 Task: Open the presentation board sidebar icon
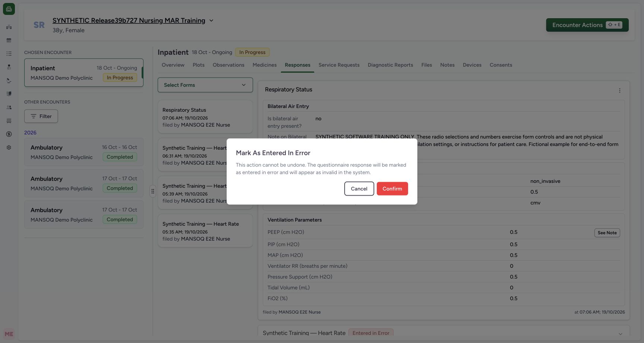[x=9, y=121]
